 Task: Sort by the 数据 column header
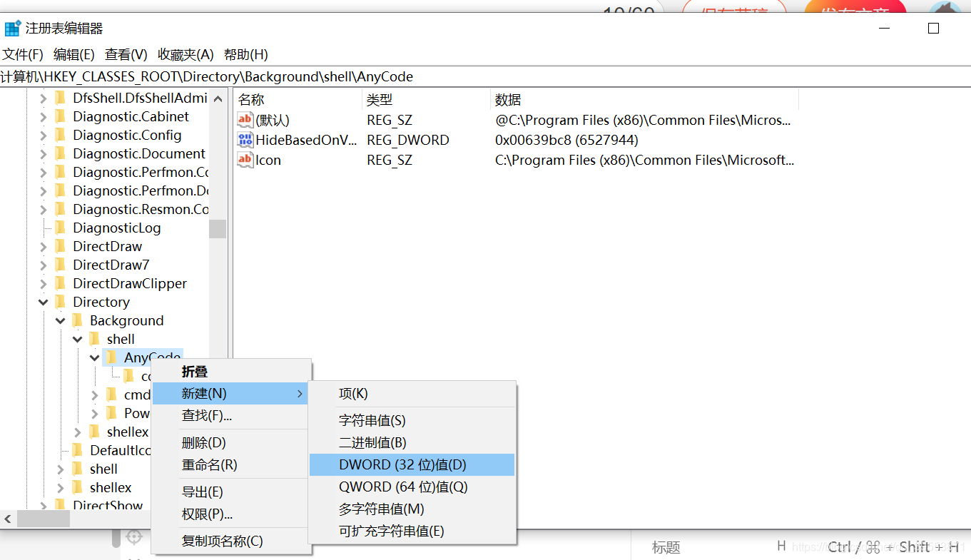click(644, 100)
